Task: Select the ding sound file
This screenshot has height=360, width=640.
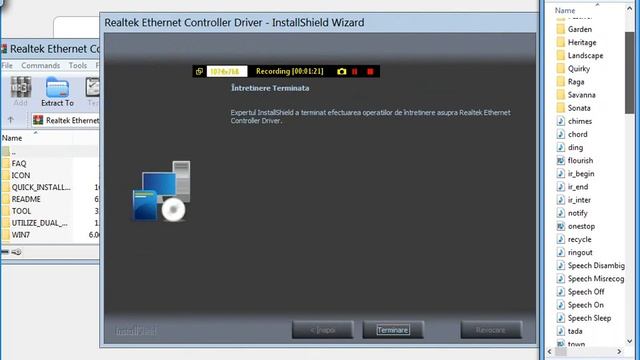Action: pyautogui.click(x=575, y=147)
